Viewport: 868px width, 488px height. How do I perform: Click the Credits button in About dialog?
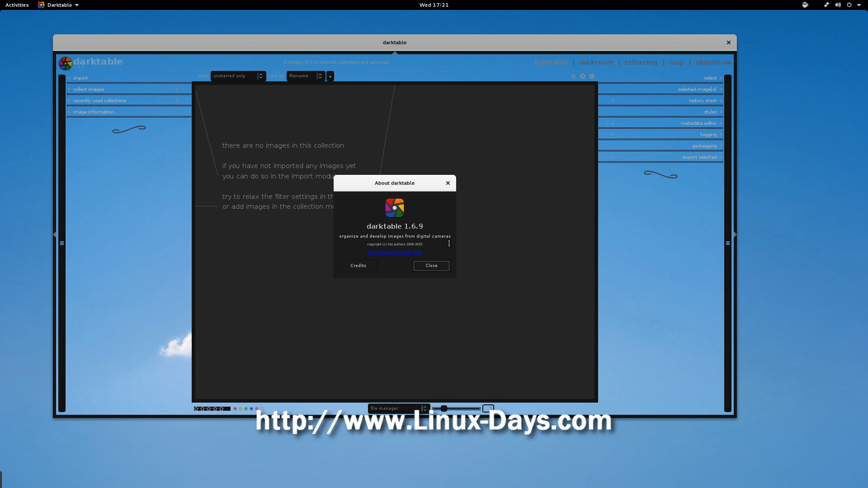pos(358,266)
